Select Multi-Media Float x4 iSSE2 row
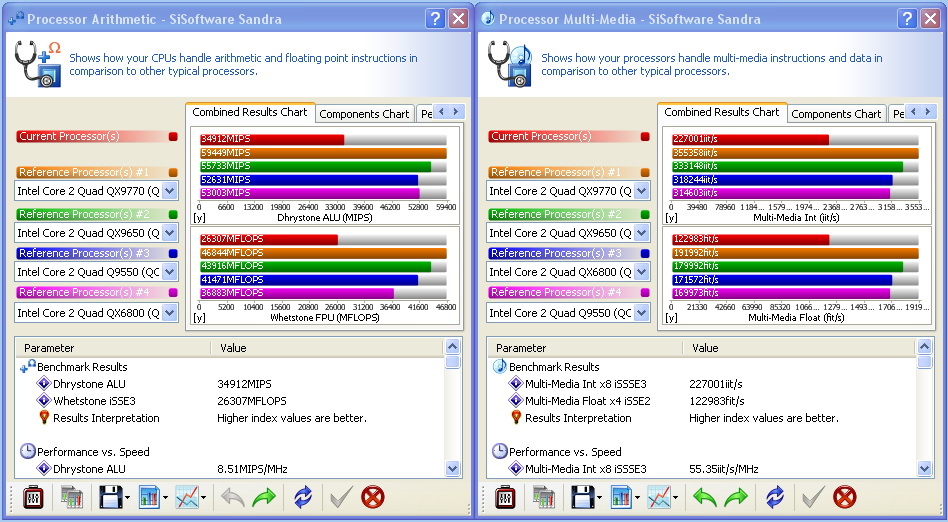Screen dimensions: 948x522 point(702,400)
